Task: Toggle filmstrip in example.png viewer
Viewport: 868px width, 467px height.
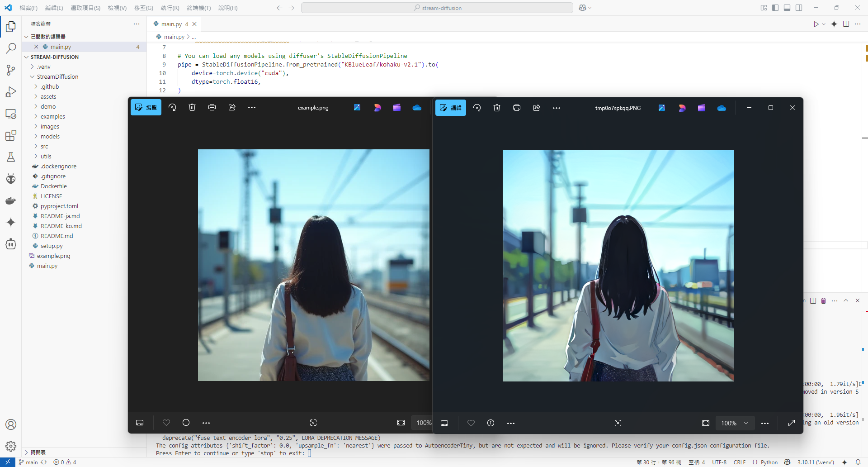Action: click(x=140, y=423)
